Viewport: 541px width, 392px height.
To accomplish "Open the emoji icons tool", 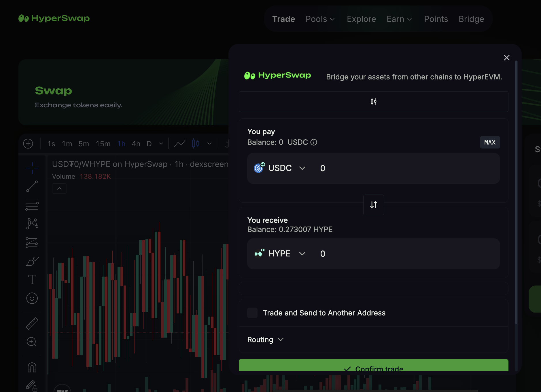I will click(32, 298).
